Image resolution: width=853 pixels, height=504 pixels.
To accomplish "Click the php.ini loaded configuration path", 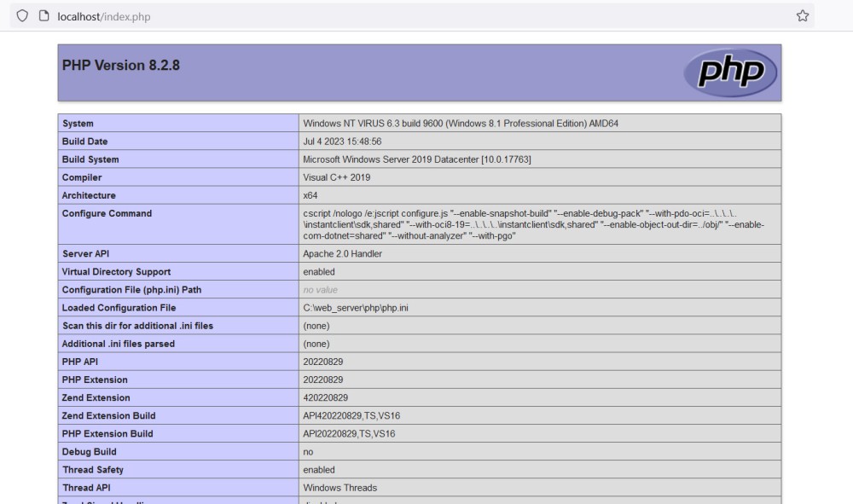I will [362, 308].
